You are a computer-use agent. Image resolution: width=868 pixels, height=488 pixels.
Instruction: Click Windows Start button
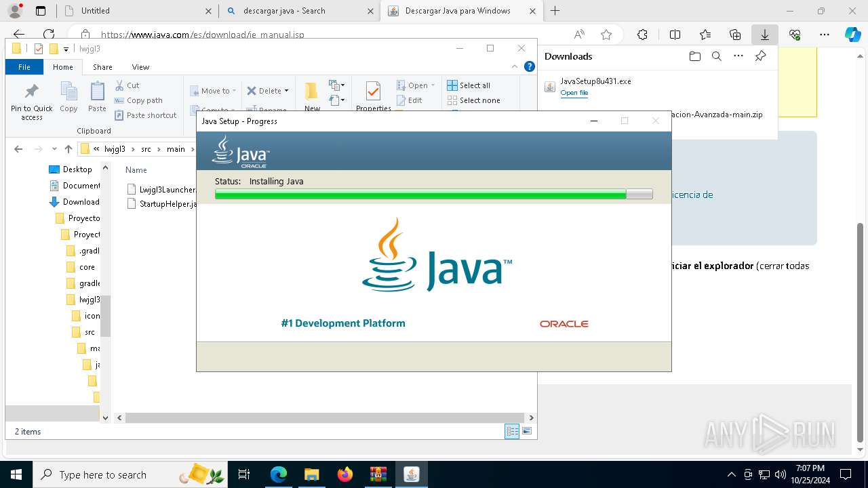coord(16,474)
